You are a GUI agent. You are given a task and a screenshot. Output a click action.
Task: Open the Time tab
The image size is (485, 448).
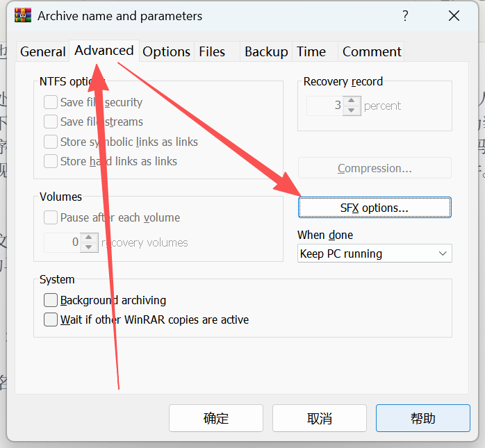tap(311, 52)
